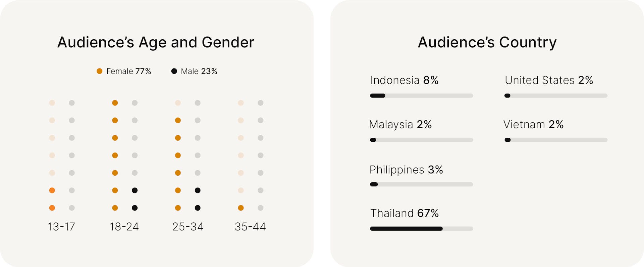This screenshot has width=644, height=267.
Task: Click the Audience's Country heading
Action: tap(487, 42)
